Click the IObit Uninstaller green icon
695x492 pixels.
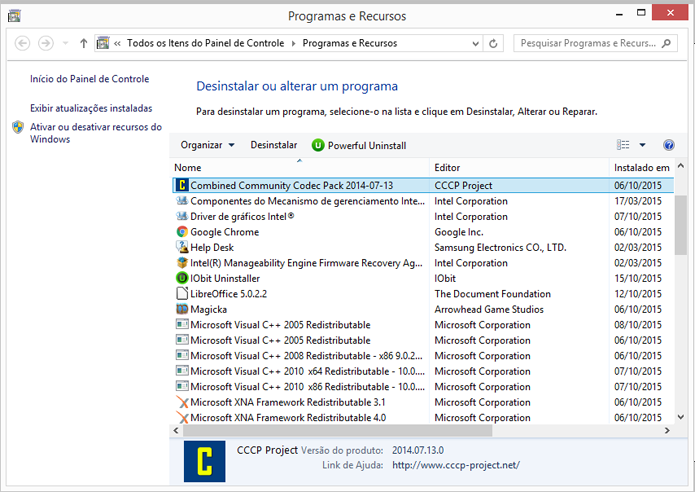coord(182,278)
